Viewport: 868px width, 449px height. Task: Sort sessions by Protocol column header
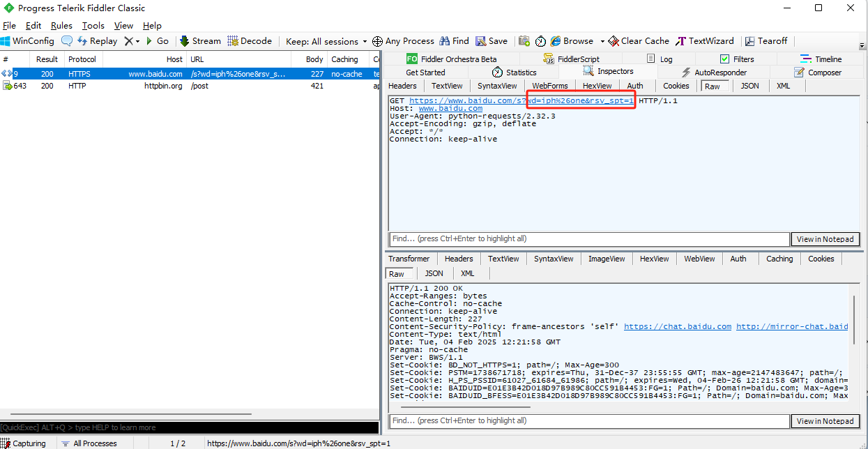82,59
